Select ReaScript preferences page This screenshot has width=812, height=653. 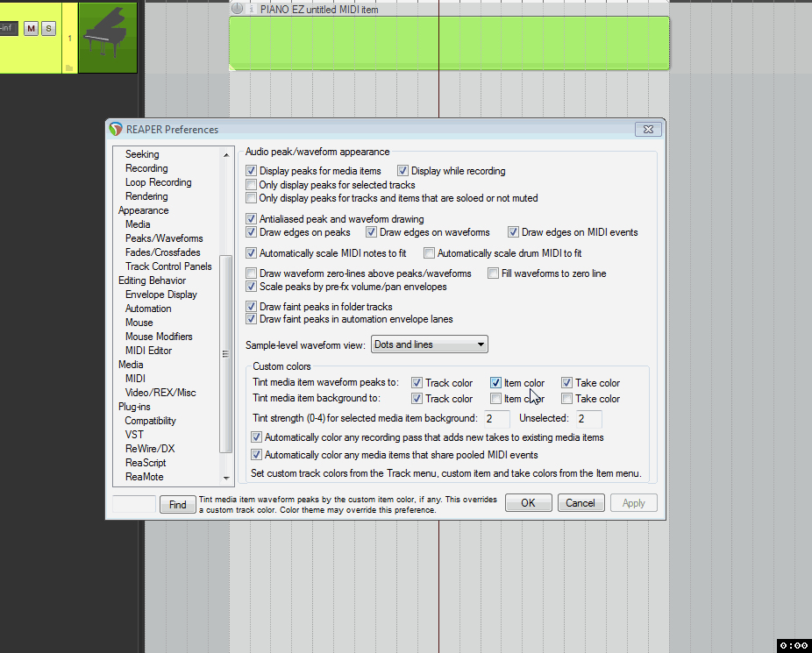pyautogui.click(x=146, y=463)
